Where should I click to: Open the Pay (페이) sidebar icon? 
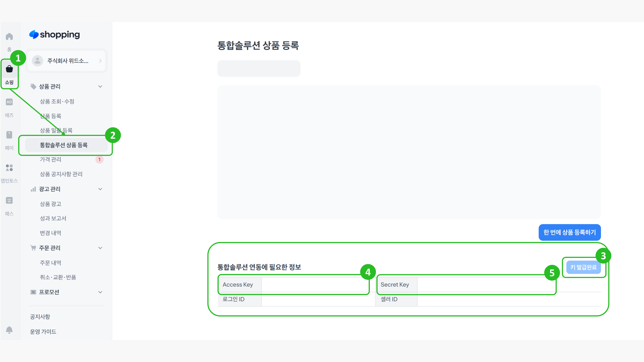(x=9, y=135)
